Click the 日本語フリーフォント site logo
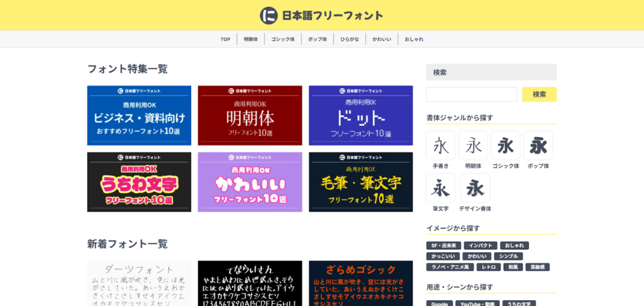This screenshot has height=306, width=644. pos(321,15)
